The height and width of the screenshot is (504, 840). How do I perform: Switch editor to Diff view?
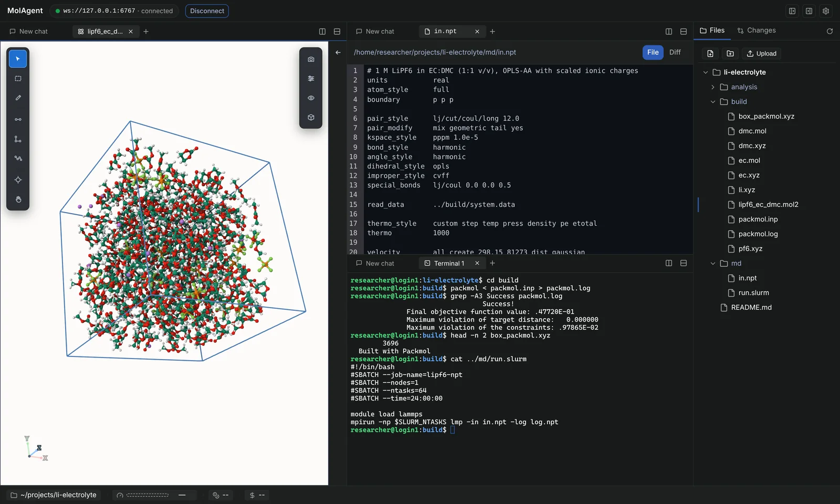[675, 52]
